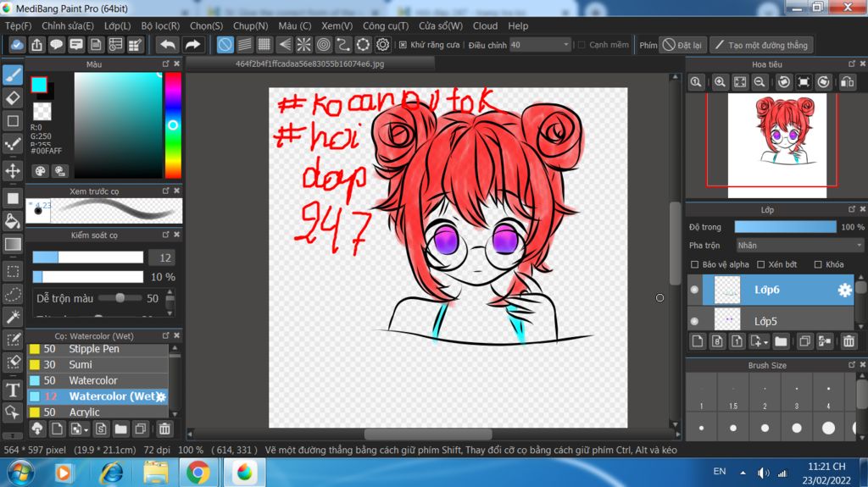Select the Lasso tool
This screenshot has width=868, height=487.
pyautogui.click(x=13, y=294)
